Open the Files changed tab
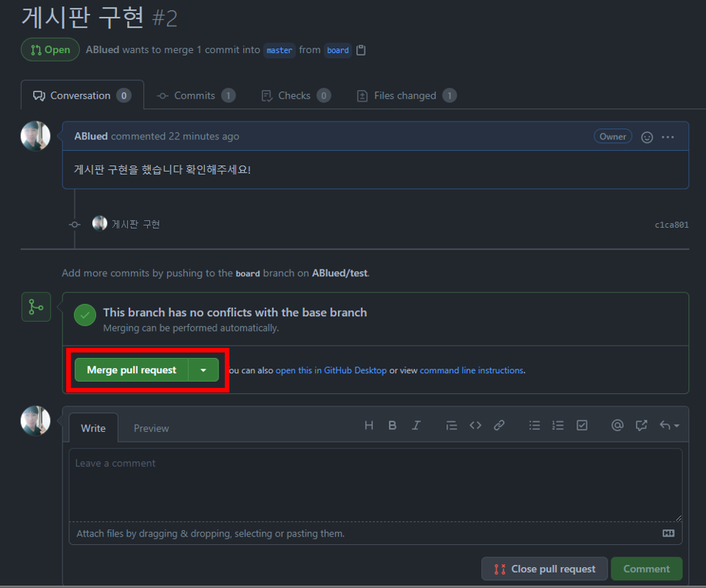 407,95
